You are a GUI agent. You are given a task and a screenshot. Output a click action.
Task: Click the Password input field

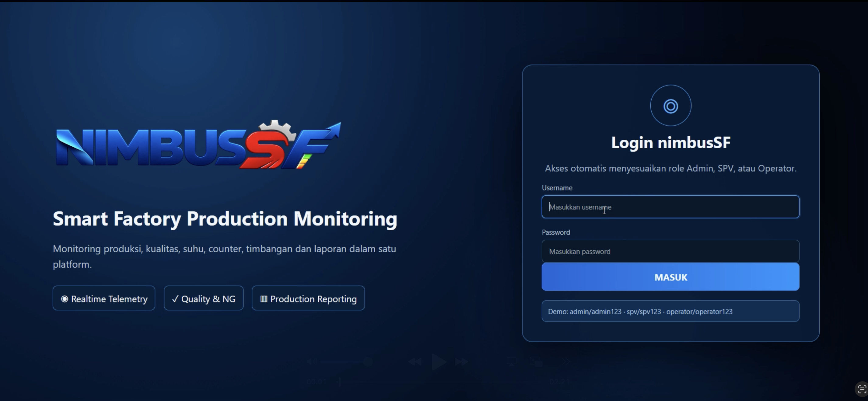coord(670,251)
